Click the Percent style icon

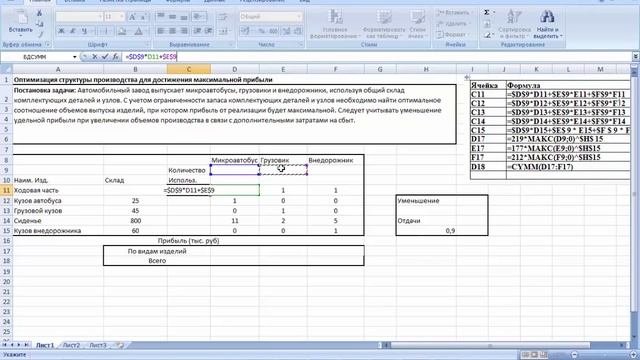tap(262, 31)
